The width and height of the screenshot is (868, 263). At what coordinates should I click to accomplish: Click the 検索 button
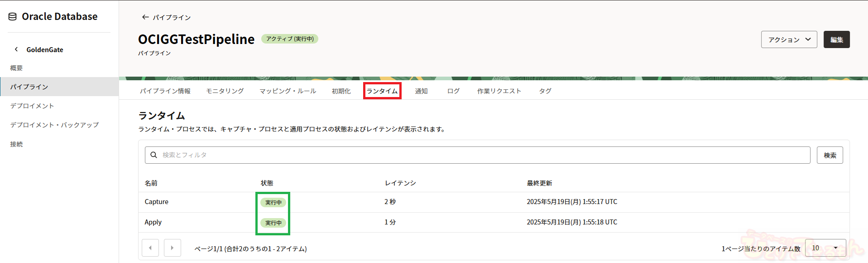point(830,155)
